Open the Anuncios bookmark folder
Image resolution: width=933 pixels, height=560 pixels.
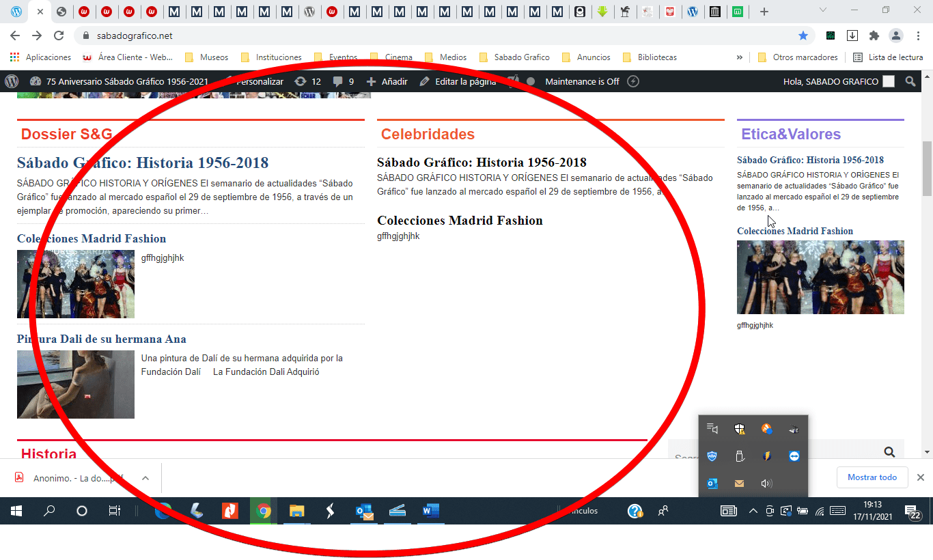[x=586, y=57]
